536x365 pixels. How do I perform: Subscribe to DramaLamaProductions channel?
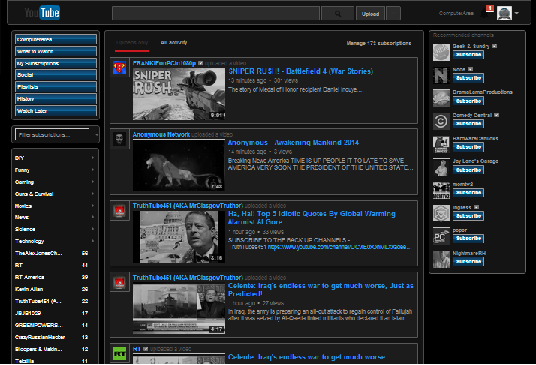468,101
